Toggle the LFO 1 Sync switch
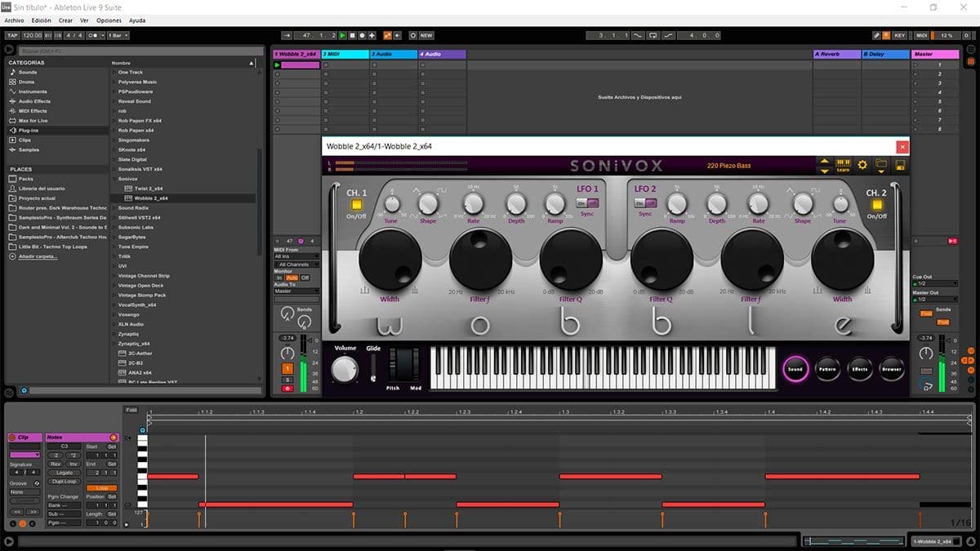980x551 pixels. tap(588, 203)
